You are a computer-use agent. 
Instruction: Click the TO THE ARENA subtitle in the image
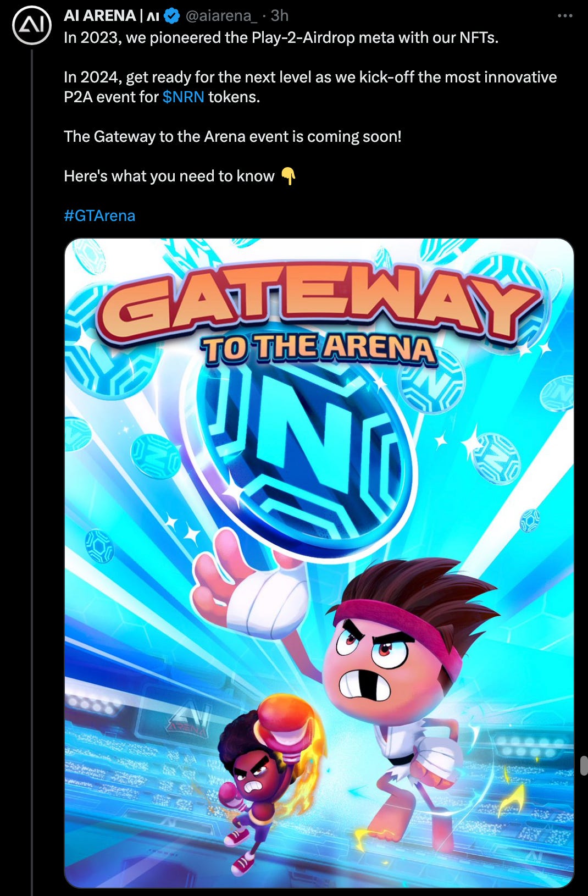pos(319,350)
